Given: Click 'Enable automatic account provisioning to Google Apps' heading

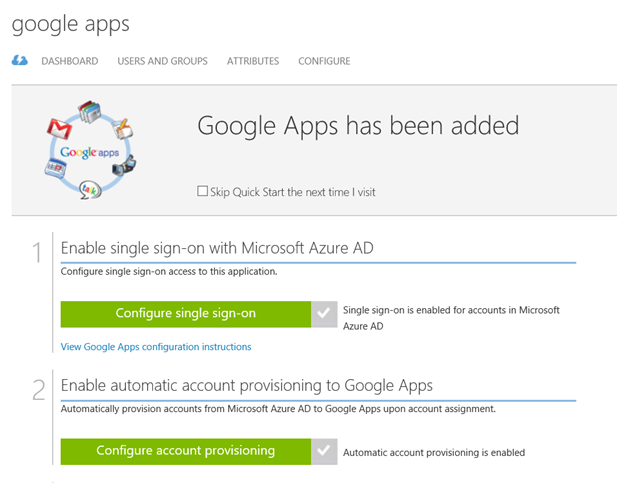Looking at the screenshot, I should 247,386.
